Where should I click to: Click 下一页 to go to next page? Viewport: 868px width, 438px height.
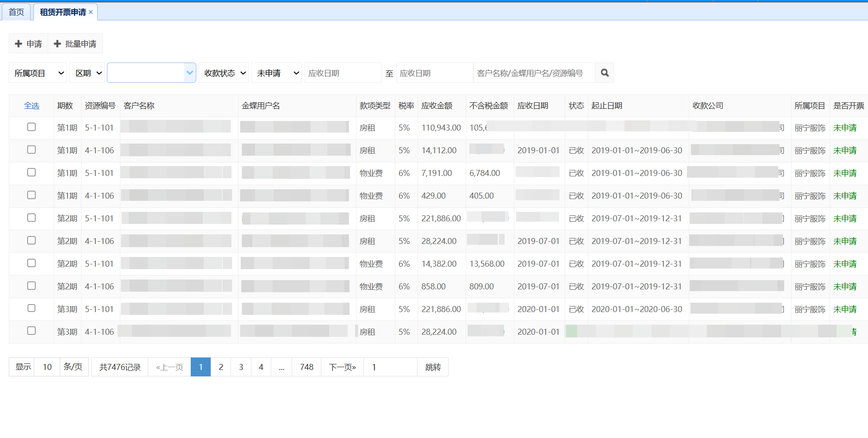[x=342, y=367]
